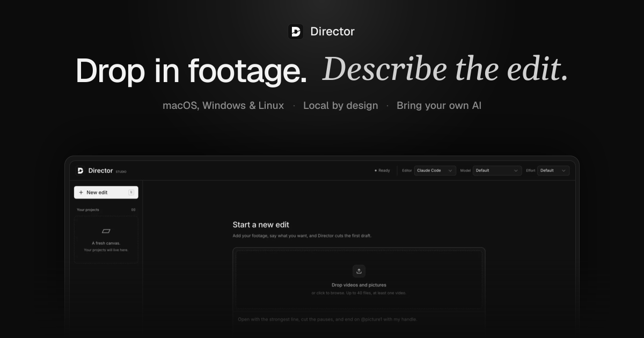Click the keyboard shortcut badge on New edit
This screenshot has height=338, width=644.
pyautogui.click(x=131, y=192)
